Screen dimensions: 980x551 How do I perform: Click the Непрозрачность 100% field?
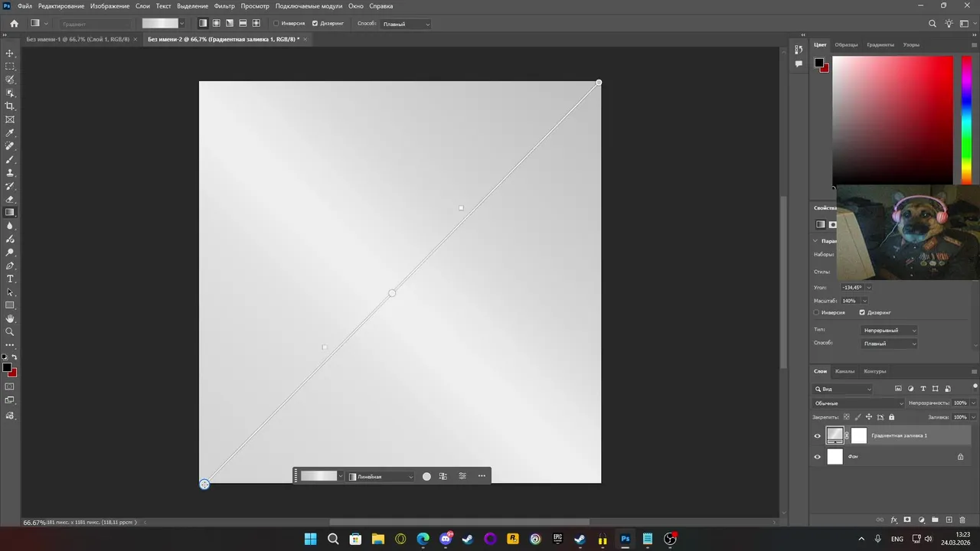tap(960, 403)
